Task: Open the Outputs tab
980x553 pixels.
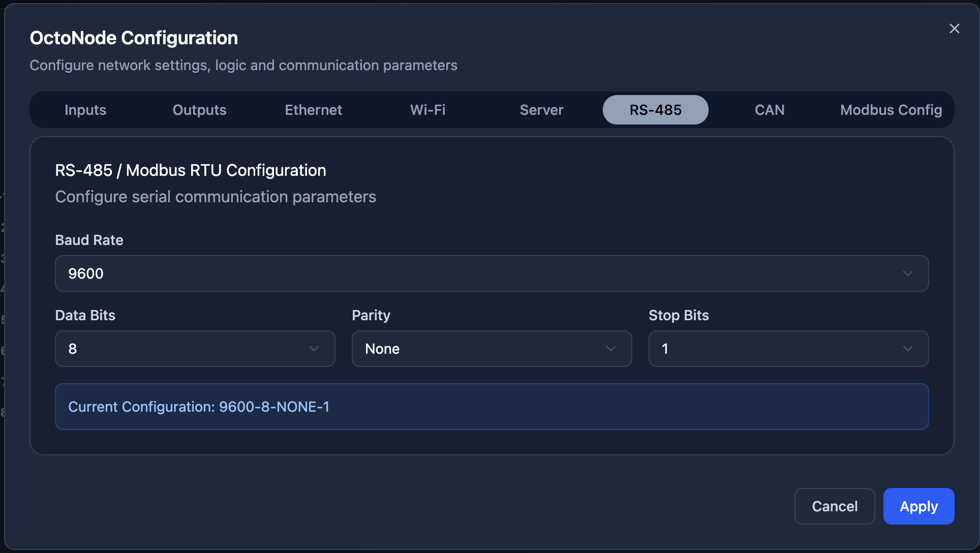Action: point(199,110)
